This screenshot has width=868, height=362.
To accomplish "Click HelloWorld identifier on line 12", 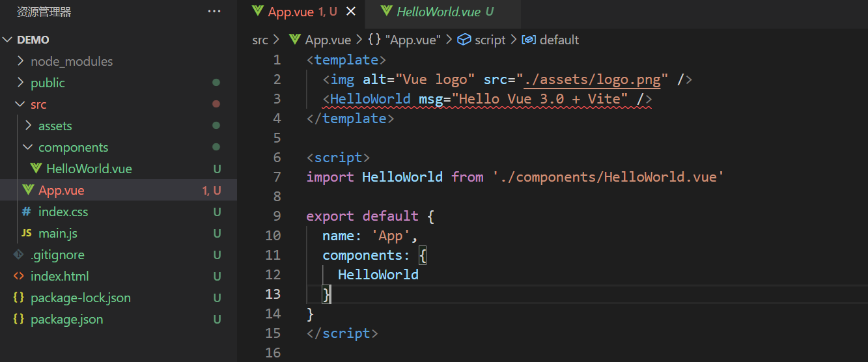I will tap(378, 275).
